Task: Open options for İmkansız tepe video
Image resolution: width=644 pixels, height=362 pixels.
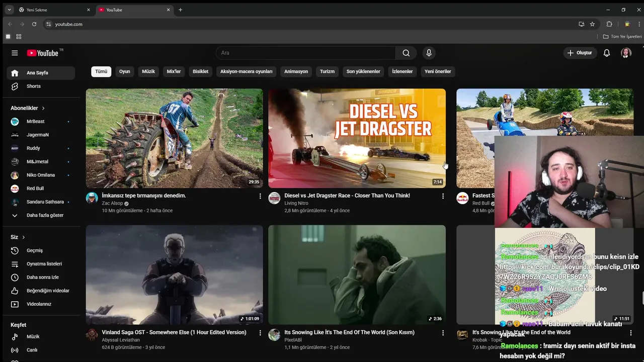Action: (260, 196)
